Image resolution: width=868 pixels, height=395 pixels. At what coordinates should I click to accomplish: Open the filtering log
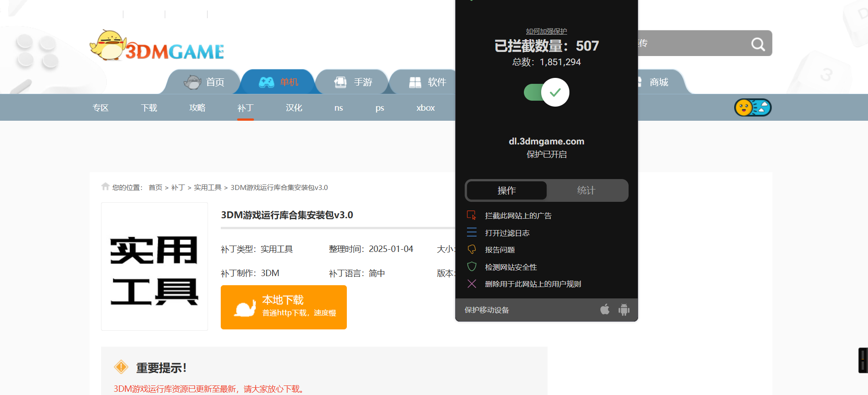coord(507,233)
